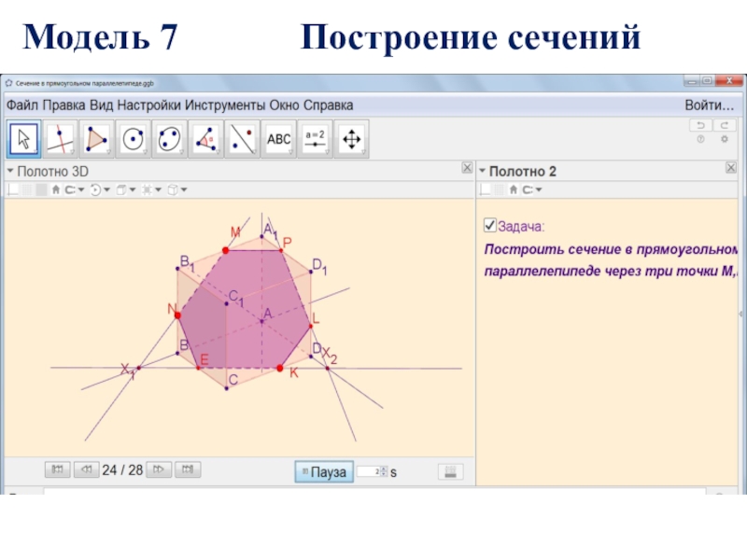Open point capturing dropdown in Полотно 3D
This screenshot has height=560, width=747.
click(x=75, y=190)
